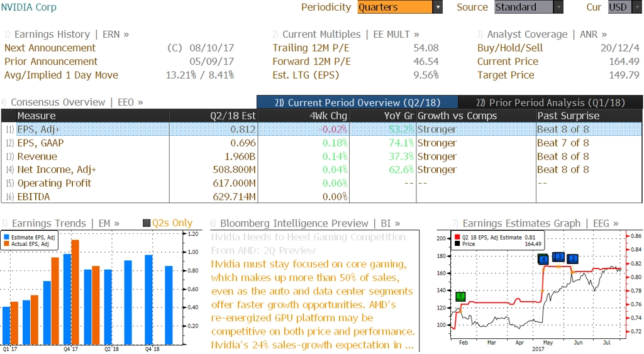644x354 pixels.
Task: Click the Current Price value 164.49
Action: [625, 62]
